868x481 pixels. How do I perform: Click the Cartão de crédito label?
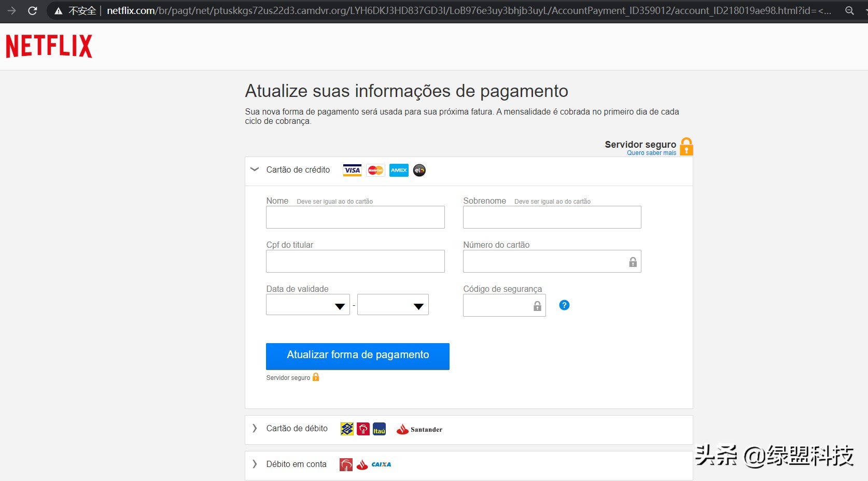(298, 170)
